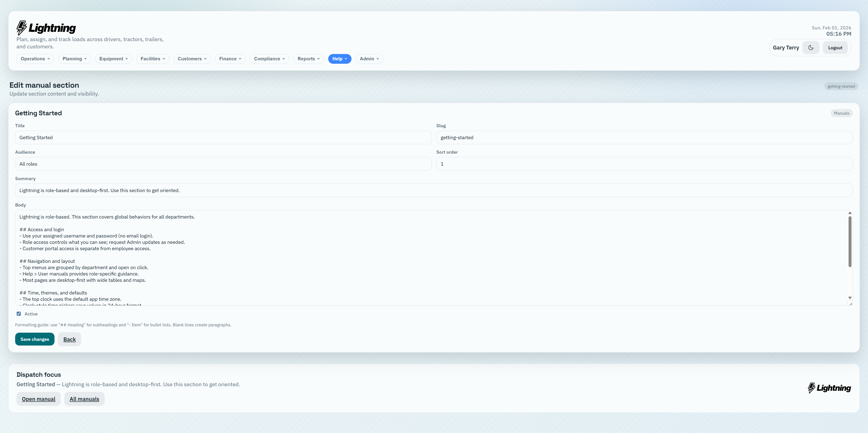The height and width of the screenshot is (433, 868).
Task: Open the Audience dropdown showing All roles
Action: tap(223, 164)
